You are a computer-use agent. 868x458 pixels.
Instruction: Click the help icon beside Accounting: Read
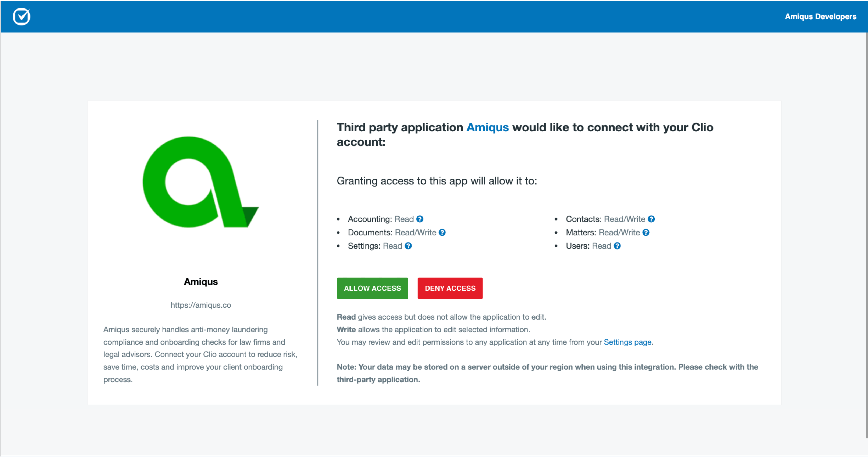[420, 219]
